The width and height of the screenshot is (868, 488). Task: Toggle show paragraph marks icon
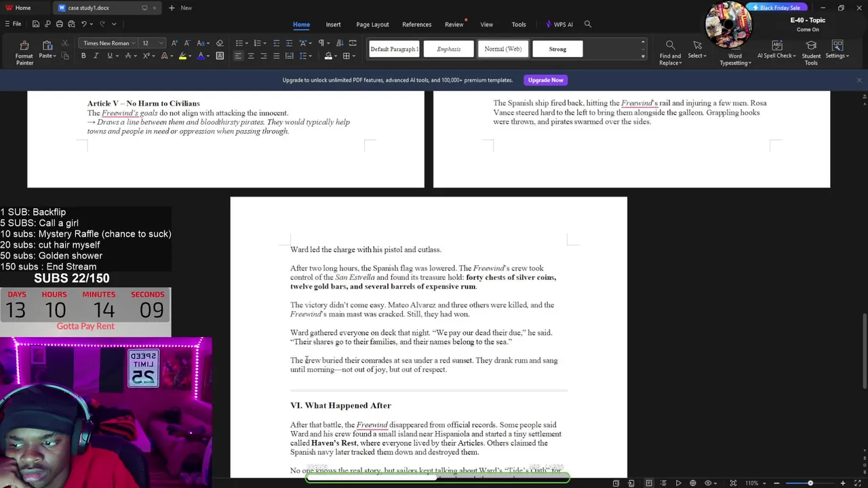(x=321, y=43)
